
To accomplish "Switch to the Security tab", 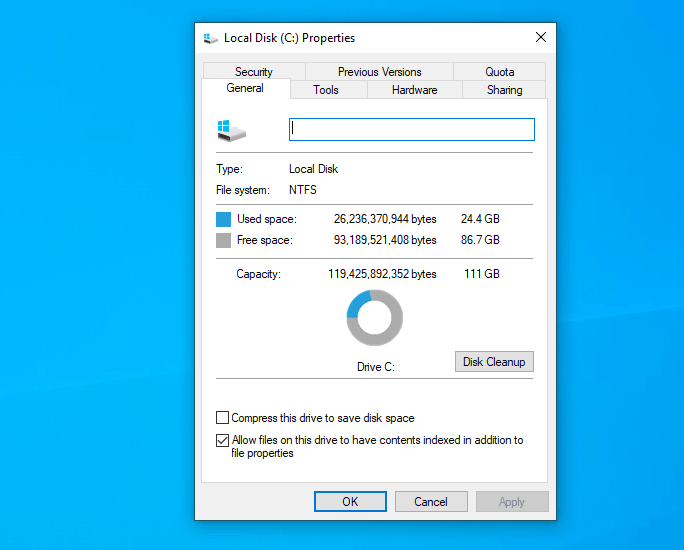I will tap(254, 72).
